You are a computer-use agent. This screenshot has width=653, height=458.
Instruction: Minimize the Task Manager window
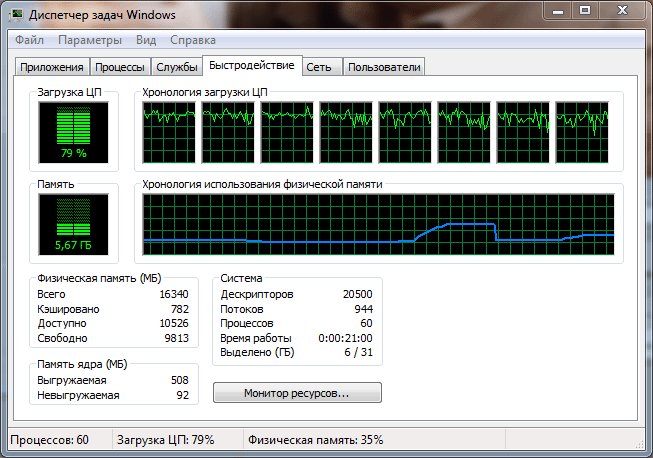coord(558,10)
